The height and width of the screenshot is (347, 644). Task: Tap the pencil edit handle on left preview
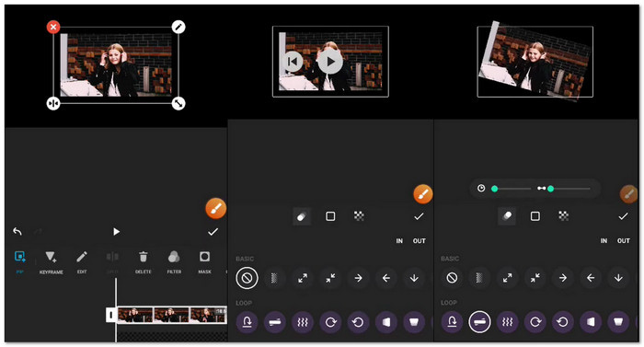tap(178, 27)
